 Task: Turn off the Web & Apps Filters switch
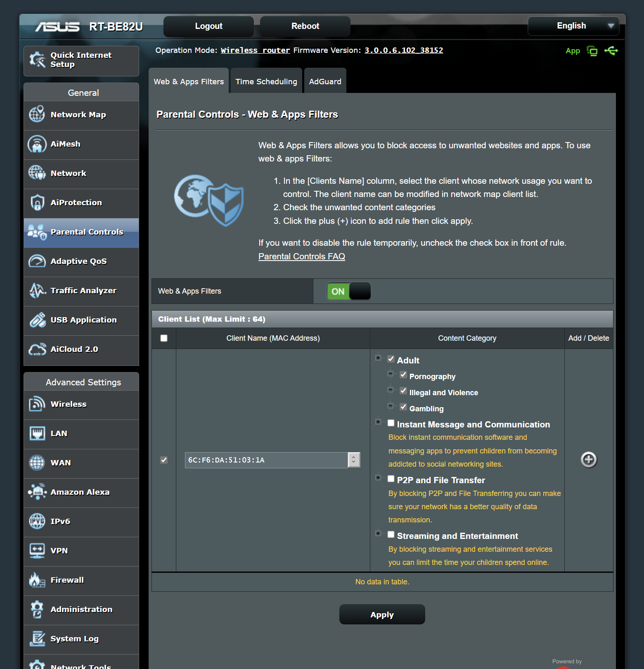(x=349, y=291)
